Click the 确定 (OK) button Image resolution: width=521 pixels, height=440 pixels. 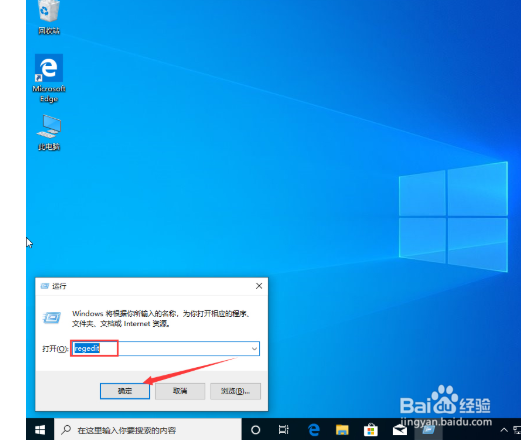click(x=125, y=391)
